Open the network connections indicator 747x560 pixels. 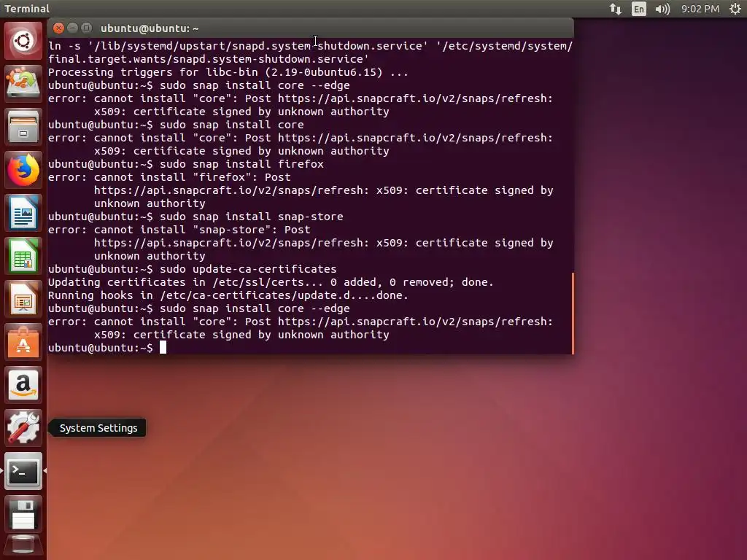coord(616,9)
